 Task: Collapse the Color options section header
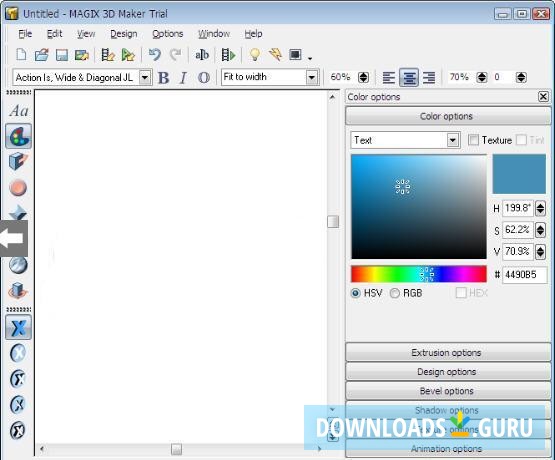448,116
